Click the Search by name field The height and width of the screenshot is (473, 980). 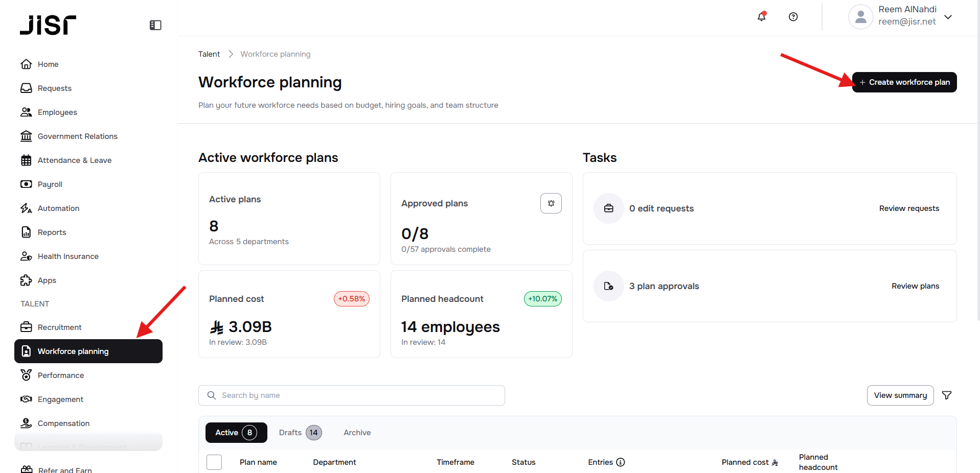tap(352, 395)
